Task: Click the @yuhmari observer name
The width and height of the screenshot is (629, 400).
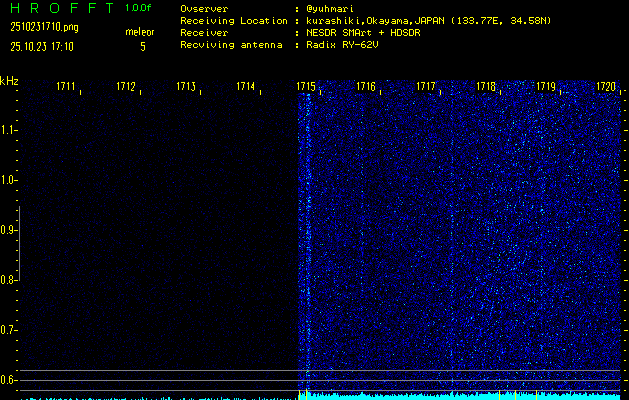Action: point(331,8)
